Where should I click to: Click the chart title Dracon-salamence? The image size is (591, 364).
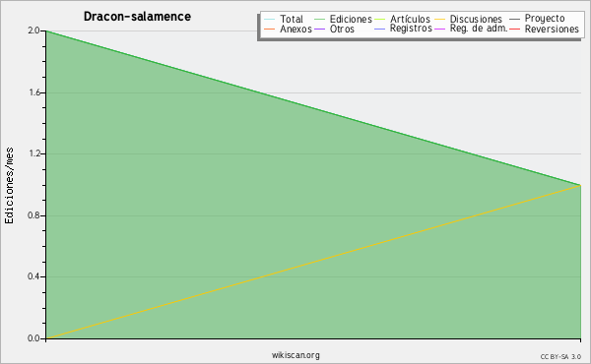coord(137,17)
